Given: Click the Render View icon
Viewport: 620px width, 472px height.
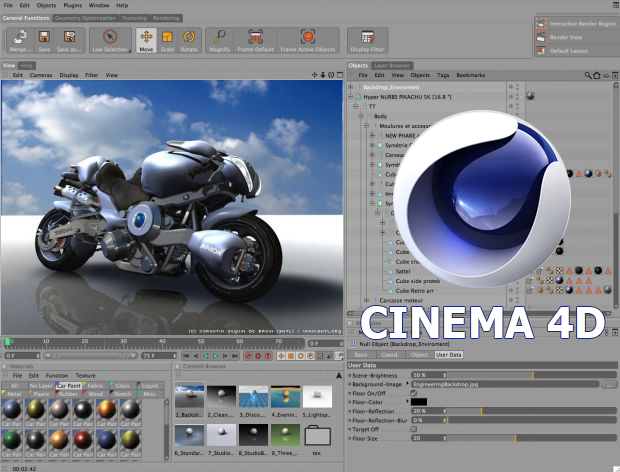Looking at the screenshot, I should (x=541, y=37).
